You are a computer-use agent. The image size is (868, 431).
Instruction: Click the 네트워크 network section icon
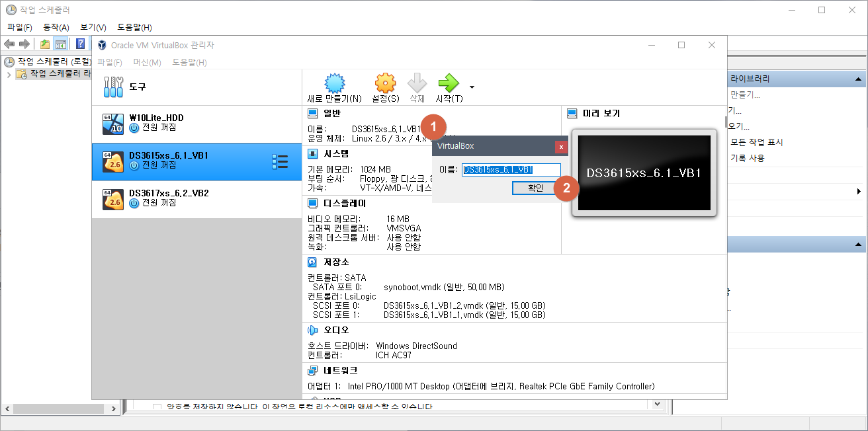point(313,370)
